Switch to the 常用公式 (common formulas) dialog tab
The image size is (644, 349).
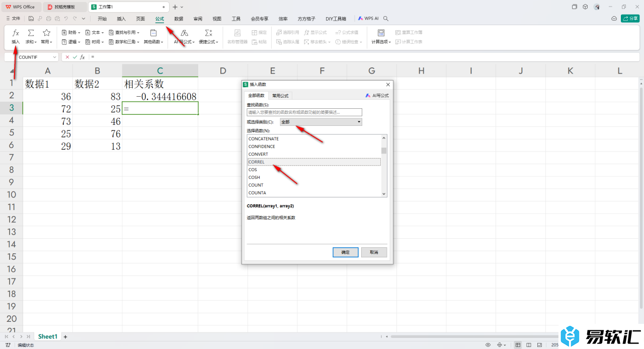(280, 95)
